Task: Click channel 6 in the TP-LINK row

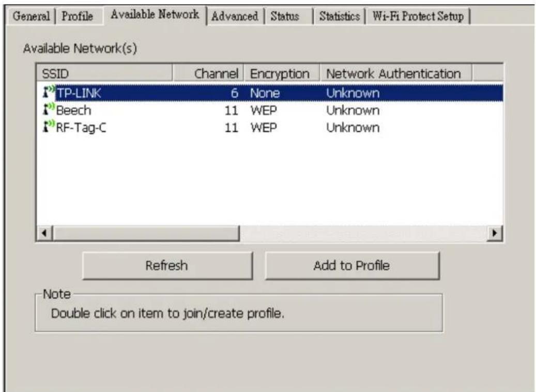Action: pyautogui.click(x=234, y=93)
